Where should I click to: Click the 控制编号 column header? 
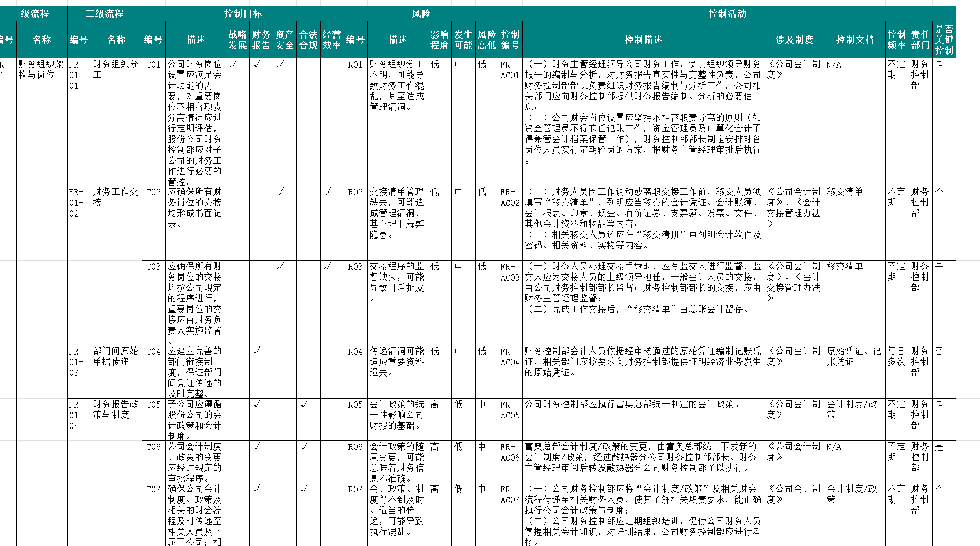click(510, 40)
